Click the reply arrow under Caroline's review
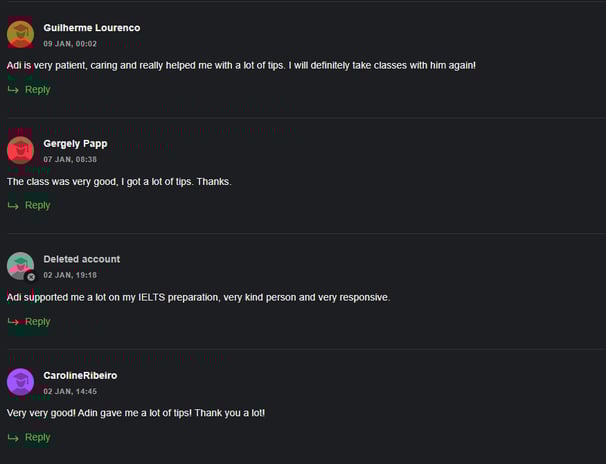 (x=13, y=438)
